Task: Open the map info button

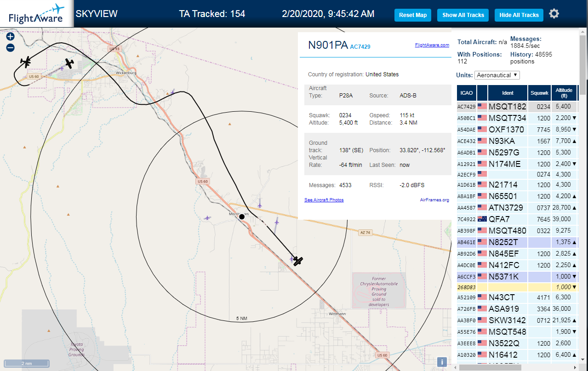Action: (442, 362)
